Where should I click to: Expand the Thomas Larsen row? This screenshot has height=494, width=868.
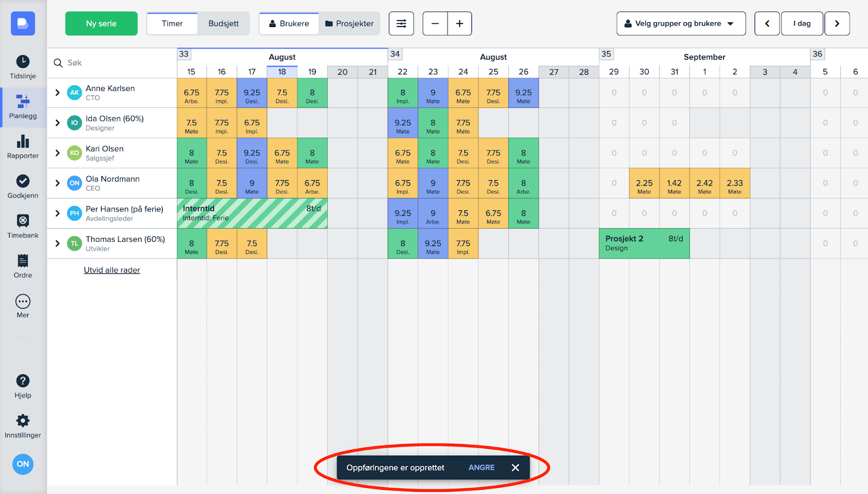58,243
